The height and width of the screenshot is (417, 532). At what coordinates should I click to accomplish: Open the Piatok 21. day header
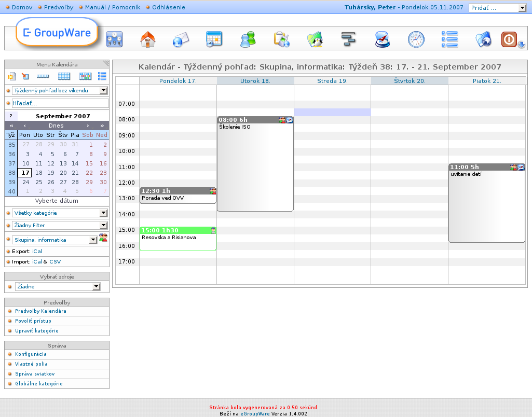tap(487, 81)
